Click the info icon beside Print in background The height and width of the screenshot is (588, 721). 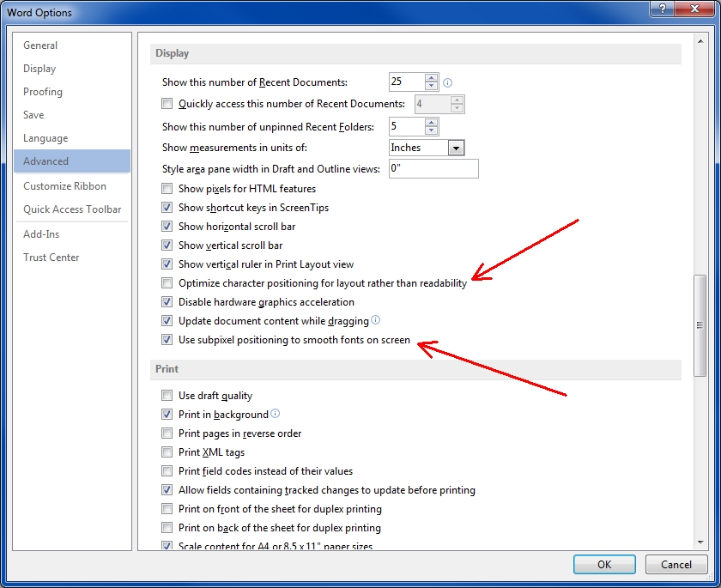[x=276, y=414]
